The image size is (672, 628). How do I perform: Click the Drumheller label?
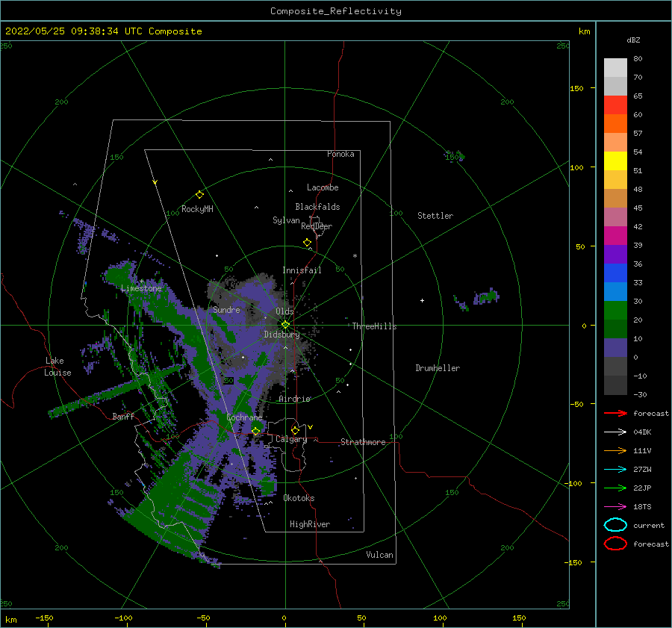(x=438, y=368)
